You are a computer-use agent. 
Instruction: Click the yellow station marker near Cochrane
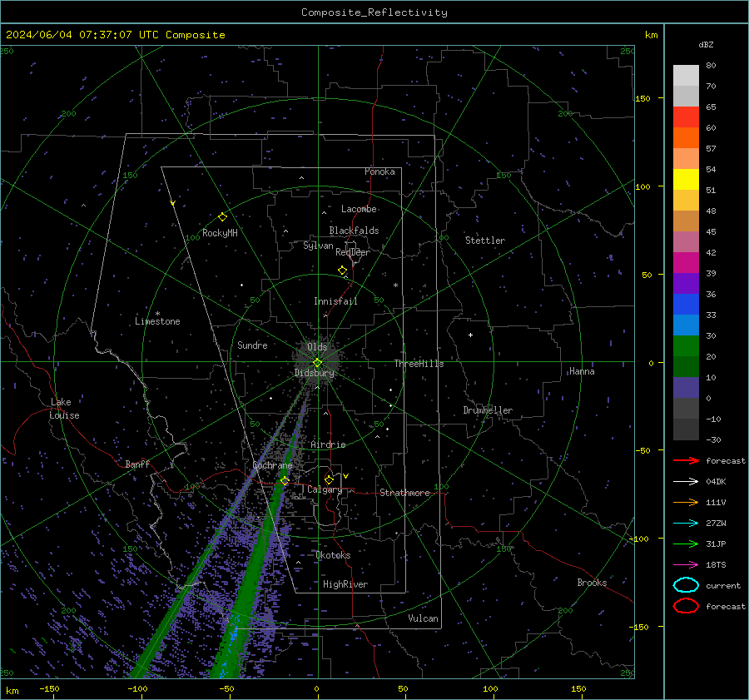coord(285,481)
